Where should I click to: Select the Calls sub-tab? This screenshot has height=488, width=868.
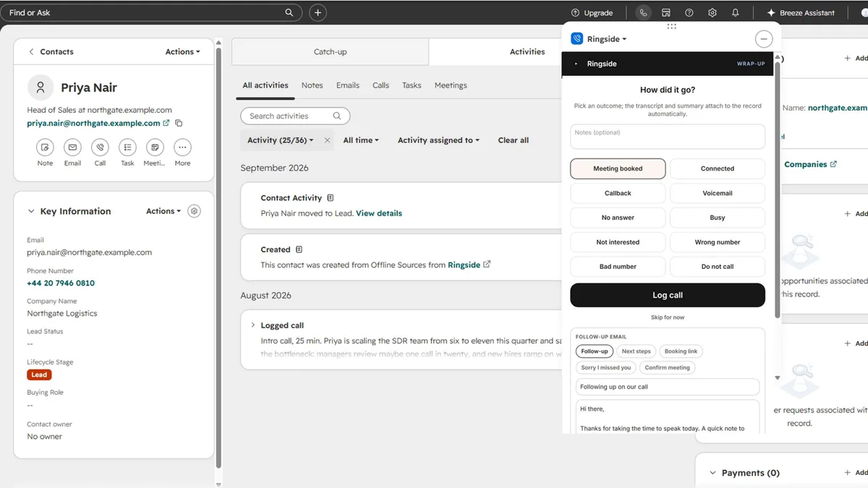click(x=381, y=85)
